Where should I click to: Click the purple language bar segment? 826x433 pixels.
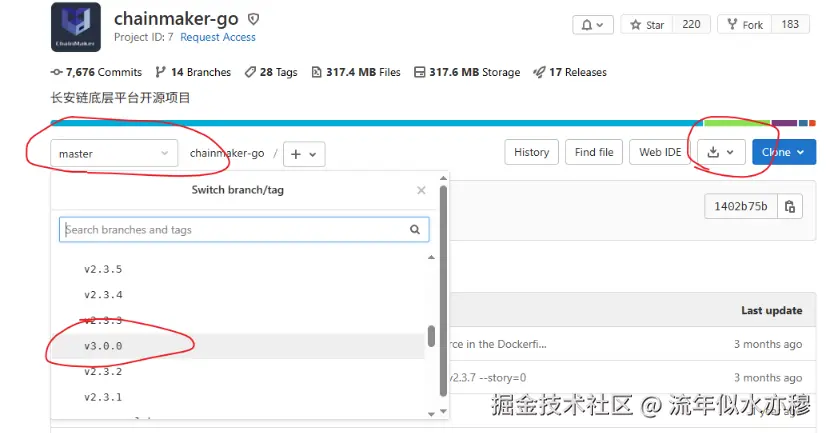click(784, 123)
